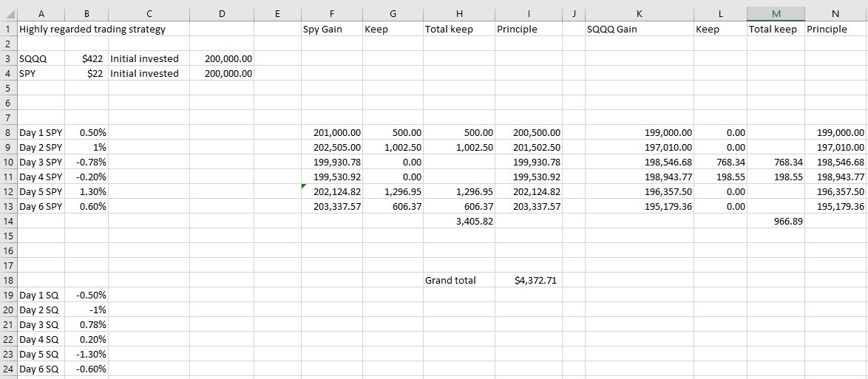
Task: Click the 'Principle' header in column N
Action: [x=836, y=30]
